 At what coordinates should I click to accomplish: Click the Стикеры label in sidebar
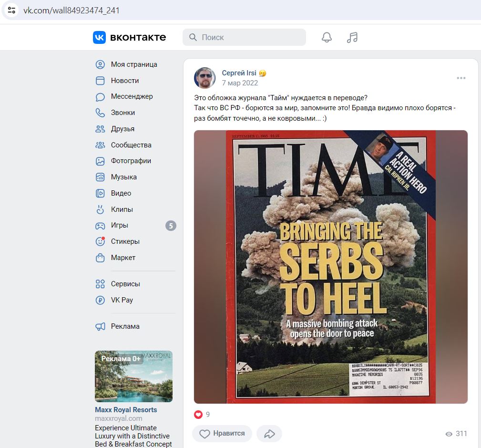[125, 241]
